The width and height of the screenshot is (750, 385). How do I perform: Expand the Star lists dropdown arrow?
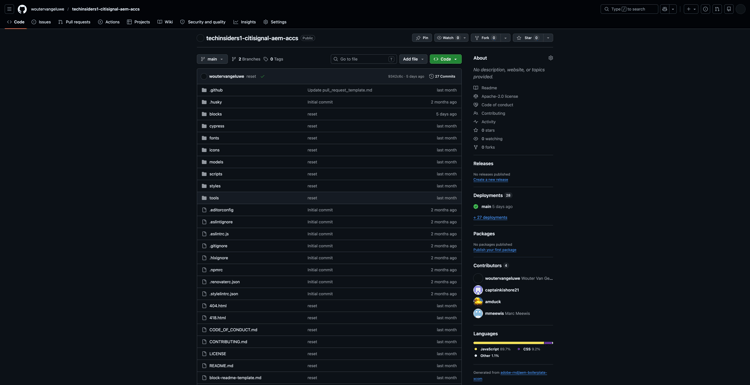[x=548, y=38]
